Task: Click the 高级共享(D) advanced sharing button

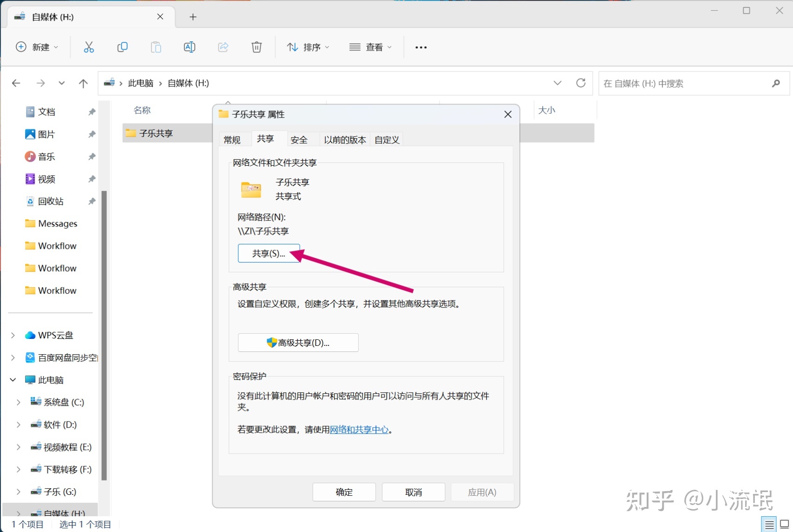Action: tap(298, 343)
